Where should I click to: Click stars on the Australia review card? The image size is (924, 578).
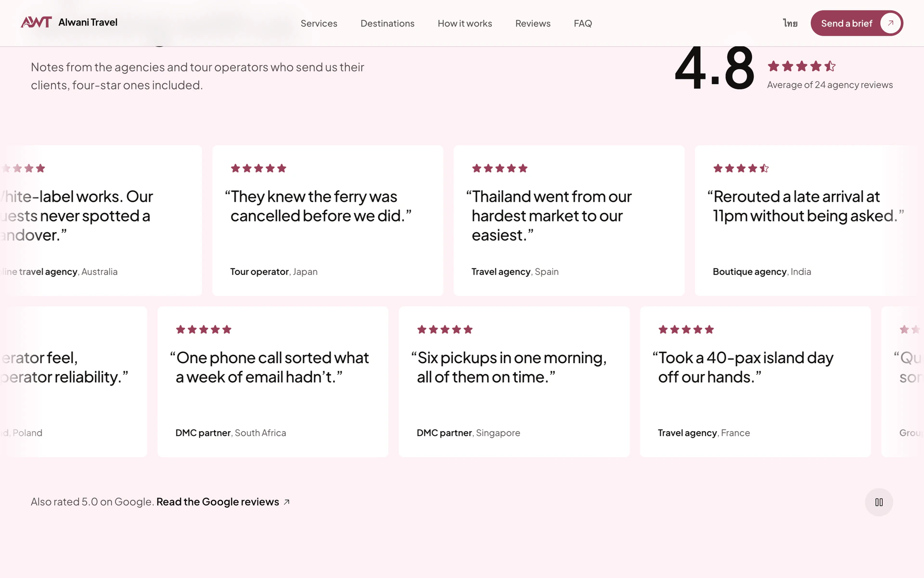point(23,168)
